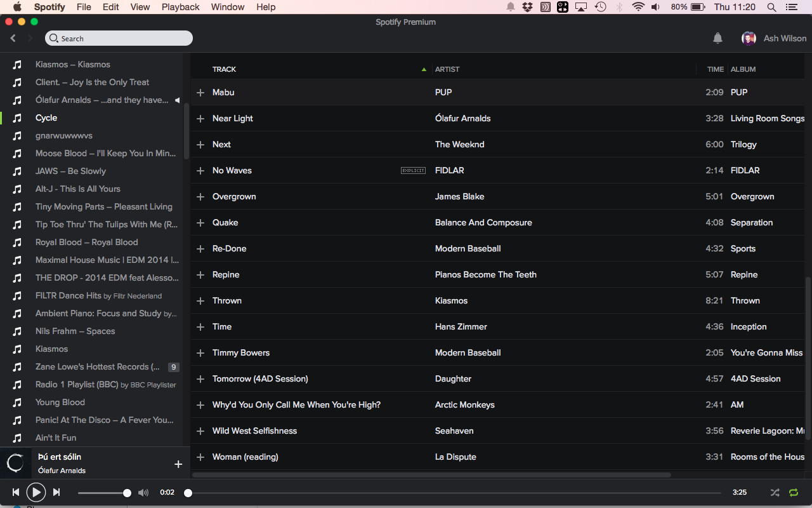Viewport: 812px width, 508px height.
Task: Click the now playing title Þú ert sólin
Action: [60, 457]
